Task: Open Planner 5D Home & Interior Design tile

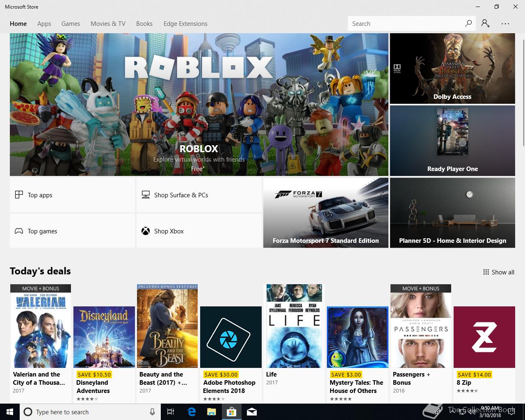Action: click(x=452, y=212)
